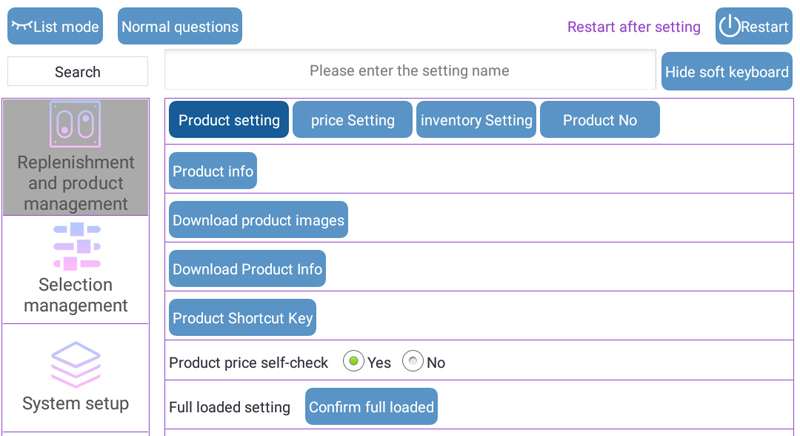Focus the setting name input field
This screenshot has height=436, width=800.
[x=410, y=70]
